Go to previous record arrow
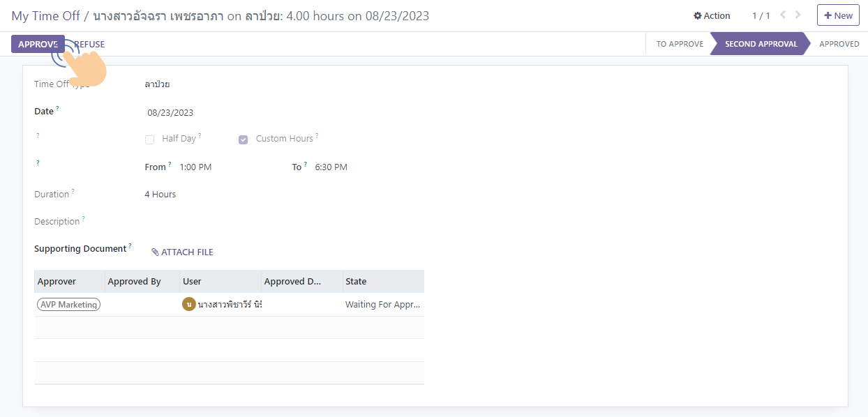868x417 pixels. pyautogui.click(x=783, y=15)
